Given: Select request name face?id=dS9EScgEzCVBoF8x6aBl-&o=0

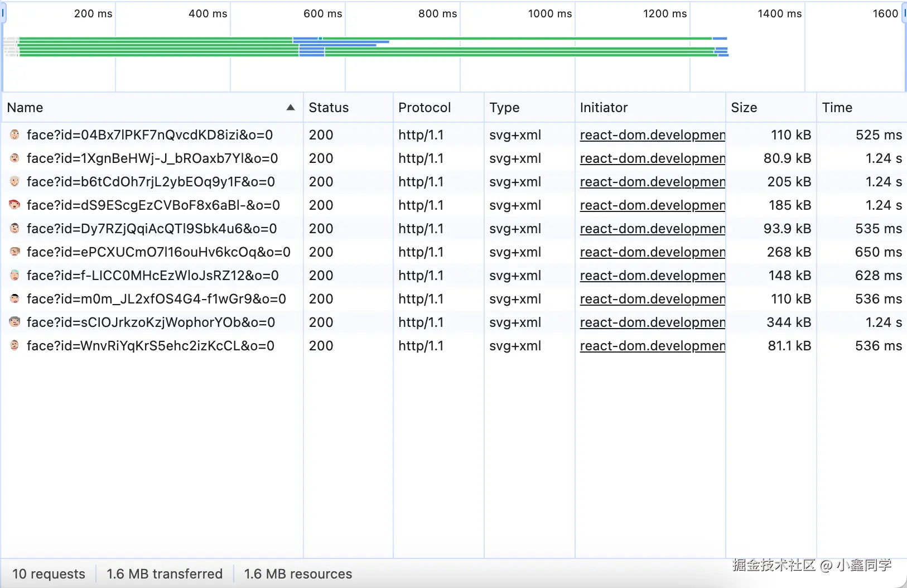Looking at the screenshot, I should tap(153, 205).
